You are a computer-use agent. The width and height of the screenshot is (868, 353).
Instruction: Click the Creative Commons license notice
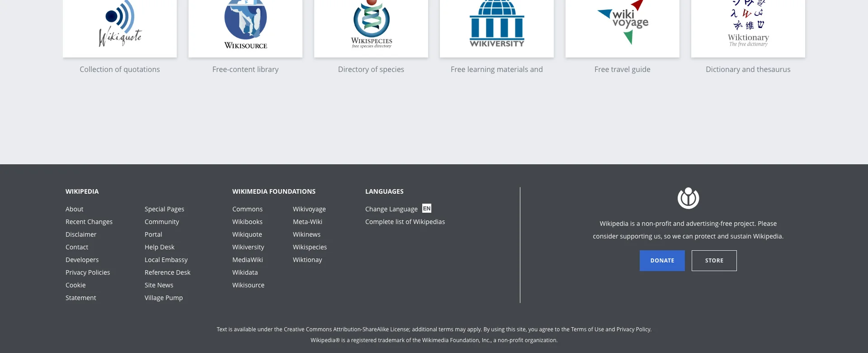click(434, 329)
